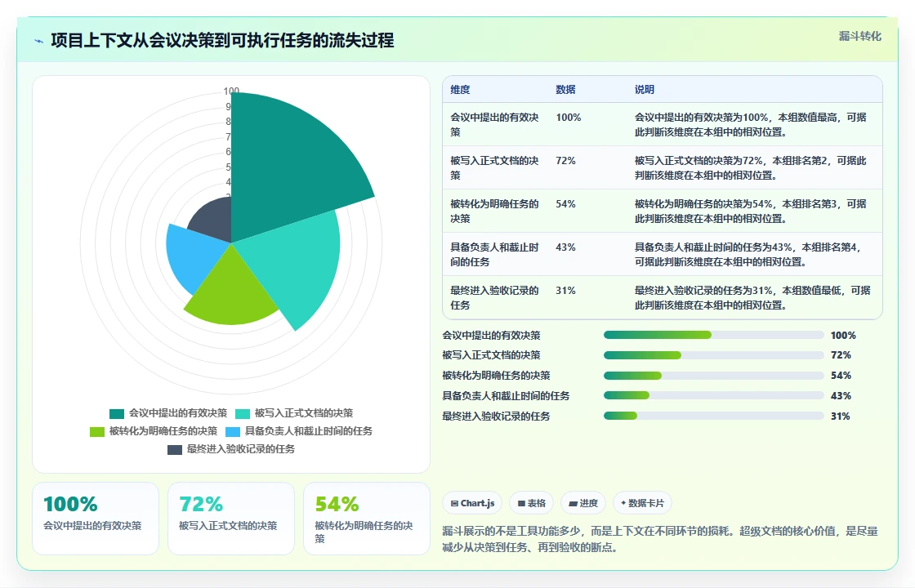Click the description mentioning 本组数值最低
Screen dimensions: 915x588
click(752, 297)
